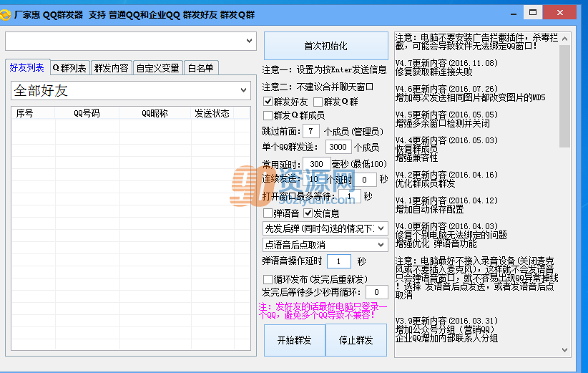Viewport: 588px width, 373px height.
Task: Click the app logo icon in title bar
Action: (5, 15)
